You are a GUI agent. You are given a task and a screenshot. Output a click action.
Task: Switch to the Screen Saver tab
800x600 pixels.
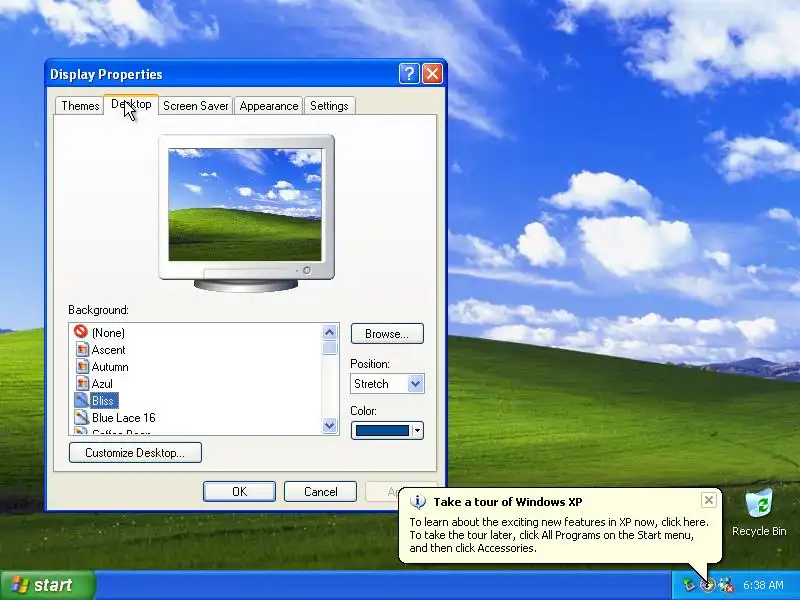[x=195, y=106]
